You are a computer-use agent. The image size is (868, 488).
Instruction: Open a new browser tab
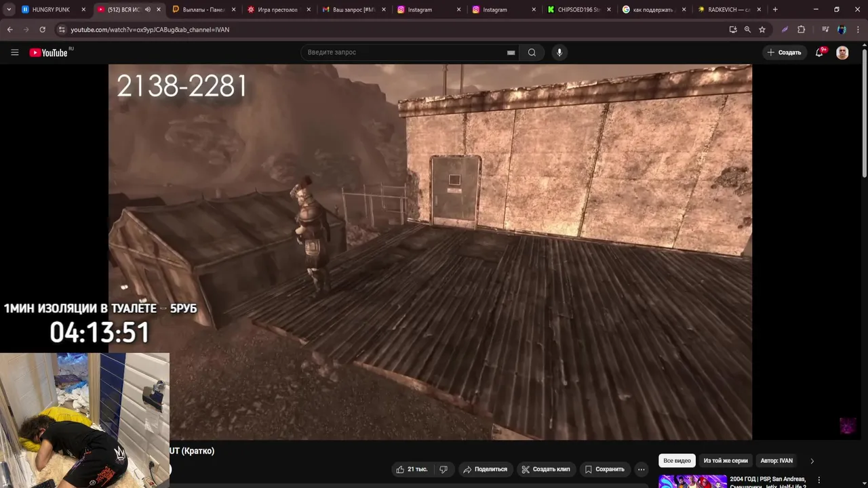coord(775,9)
